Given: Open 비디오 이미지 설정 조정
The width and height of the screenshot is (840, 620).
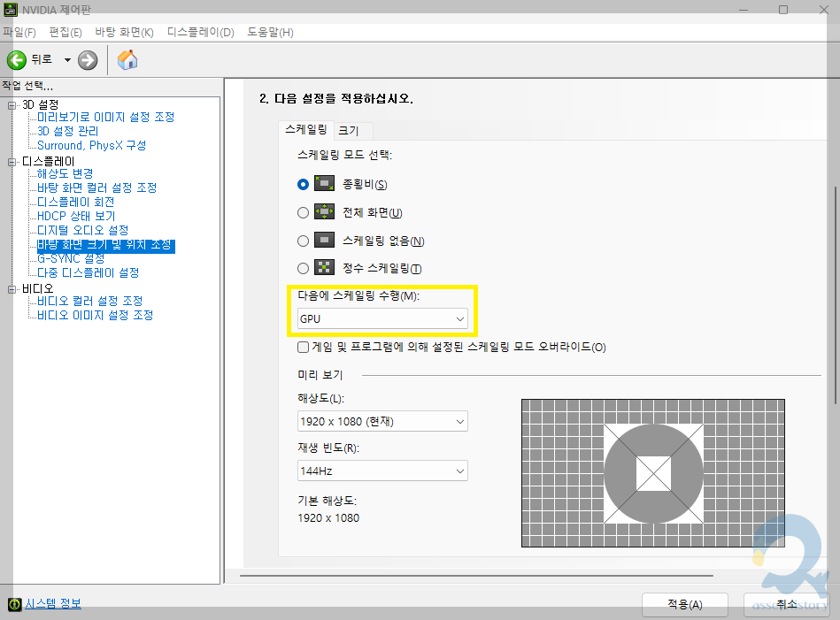Looking at the screenshot, I should click(x=95, y=316).
